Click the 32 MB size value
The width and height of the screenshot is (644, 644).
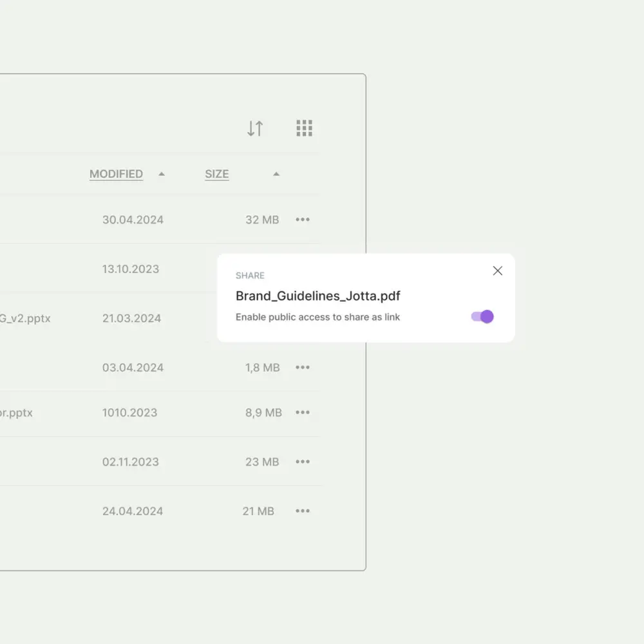tap(262, 220)
